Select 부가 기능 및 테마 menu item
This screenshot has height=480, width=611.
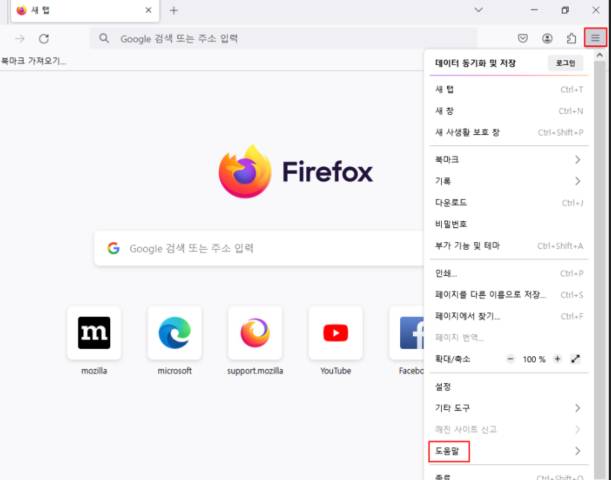click(509, 246)
